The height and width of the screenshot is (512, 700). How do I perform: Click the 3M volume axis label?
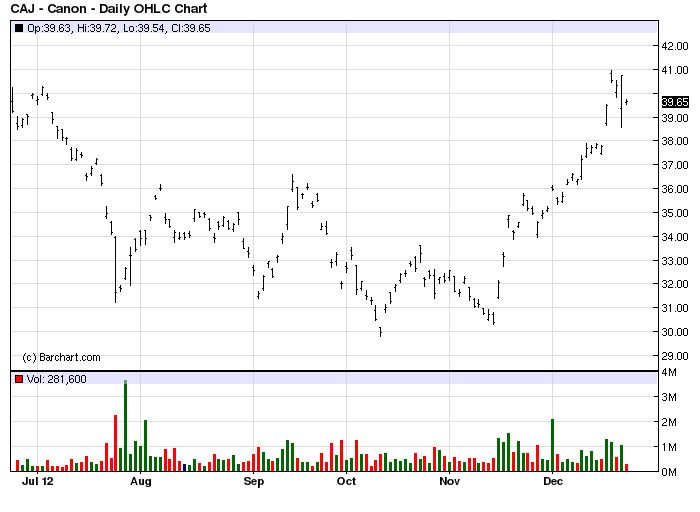[669, 397]
